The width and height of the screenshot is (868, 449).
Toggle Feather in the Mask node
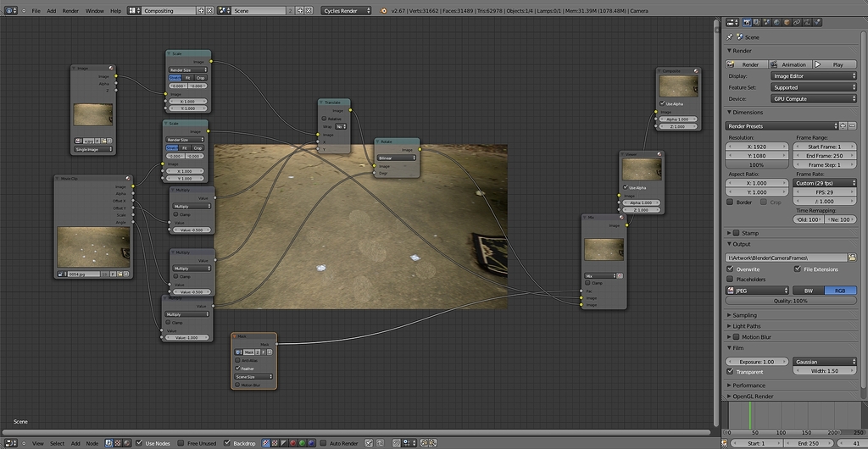238,369
